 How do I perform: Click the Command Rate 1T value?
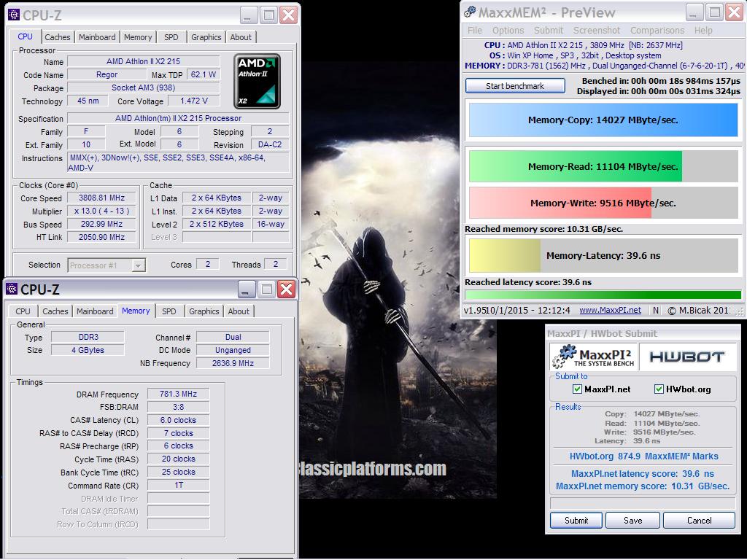[178, 485]
